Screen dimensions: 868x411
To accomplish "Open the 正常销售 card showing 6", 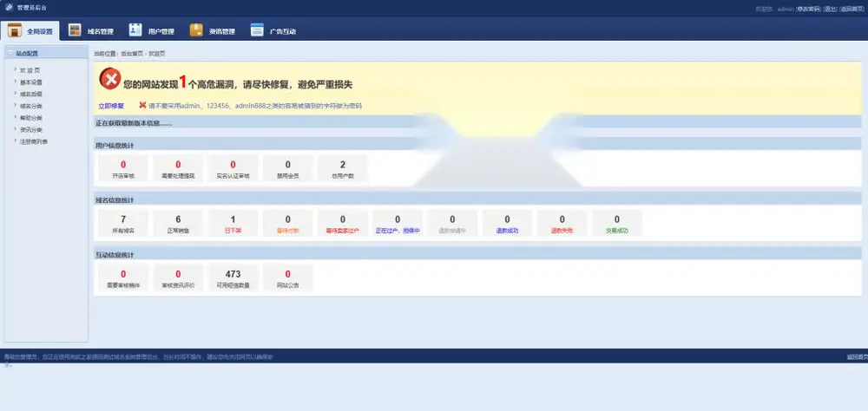I will coord(178,223).
